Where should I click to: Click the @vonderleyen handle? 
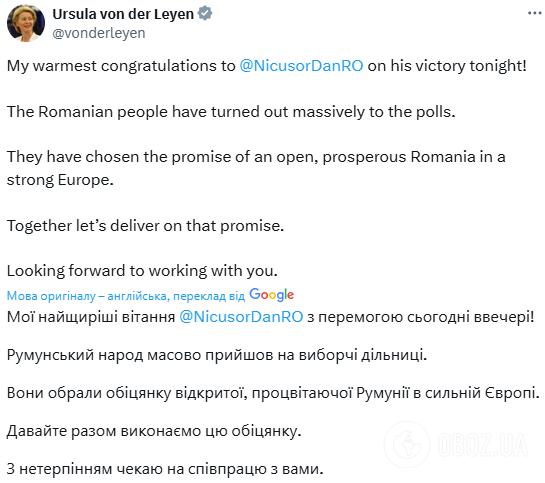(99, 33)
